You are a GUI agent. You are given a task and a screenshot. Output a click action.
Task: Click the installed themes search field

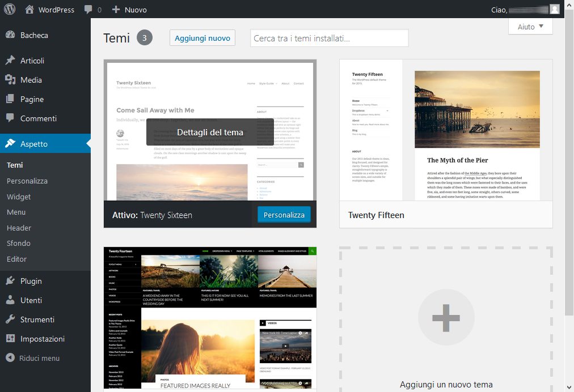point(329,38)
